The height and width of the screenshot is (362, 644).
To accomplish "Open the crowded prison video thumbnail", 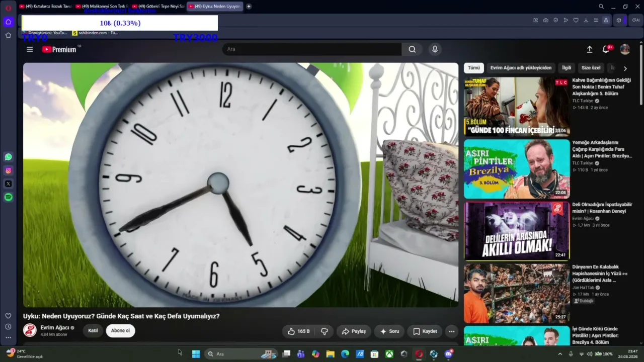I will point(517,293).
